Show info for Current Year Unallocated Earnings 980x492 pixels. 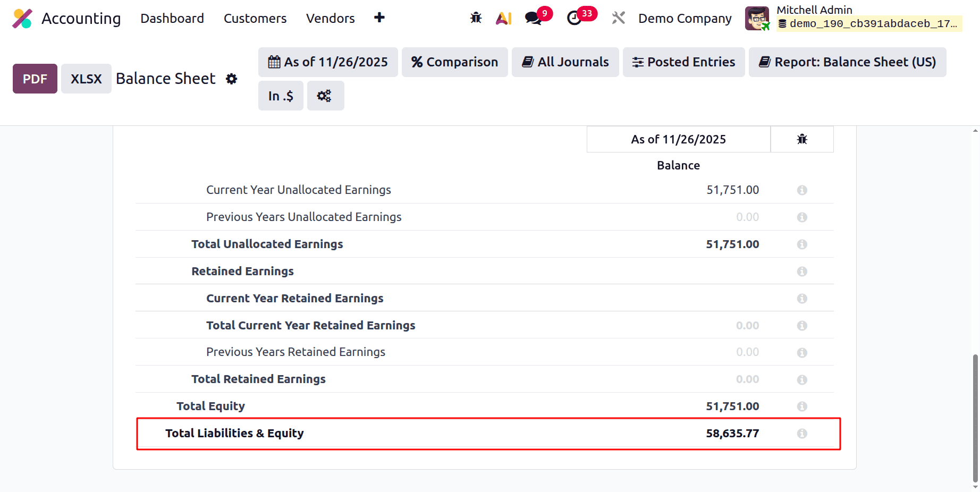[802, 190]
